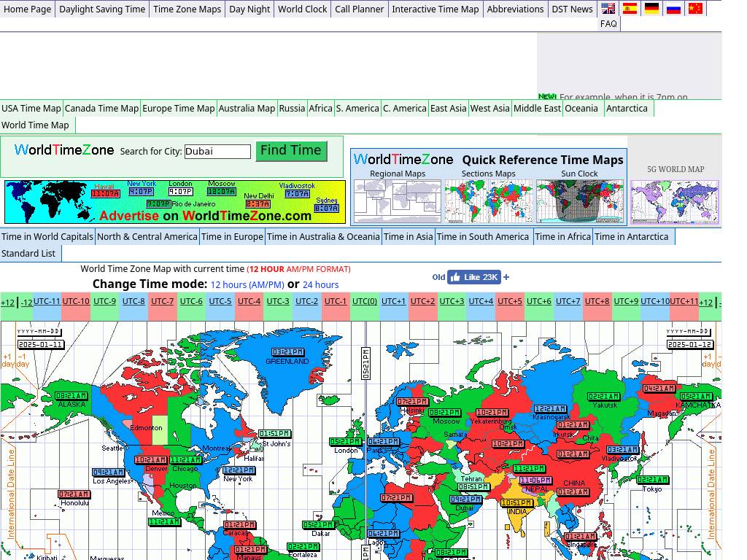Open DST News page

[x=572, y=9]
